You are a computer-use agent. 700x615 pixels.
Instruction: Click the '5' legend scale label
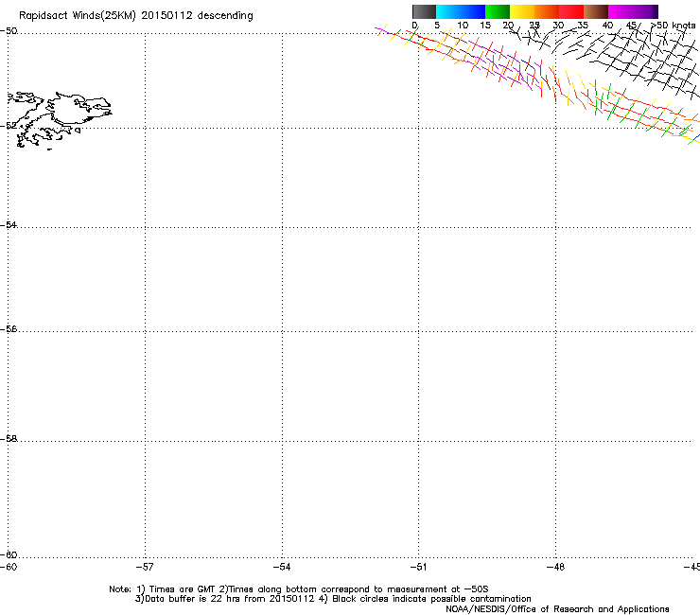coord(437,26)
